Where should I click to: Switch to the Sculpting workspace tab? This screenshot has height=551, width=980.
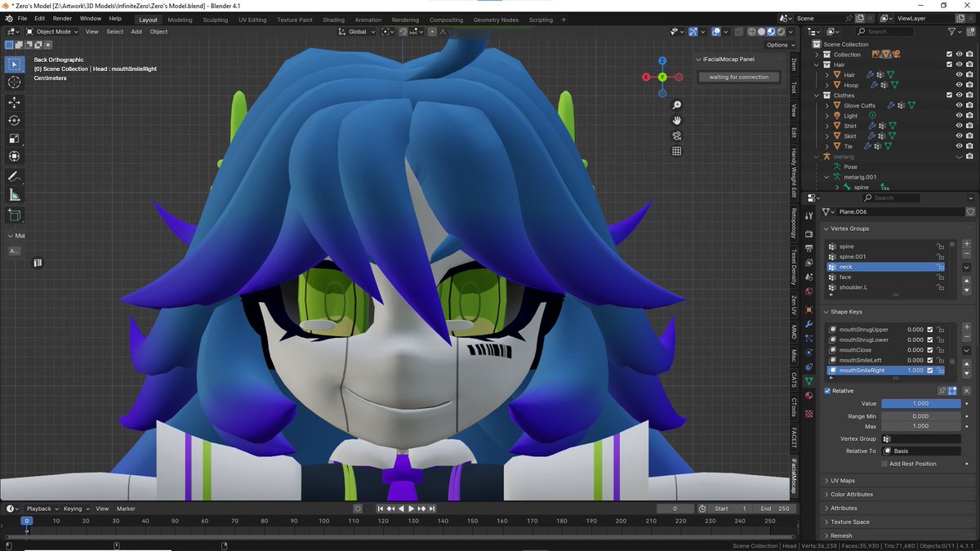tap(215, 20)
